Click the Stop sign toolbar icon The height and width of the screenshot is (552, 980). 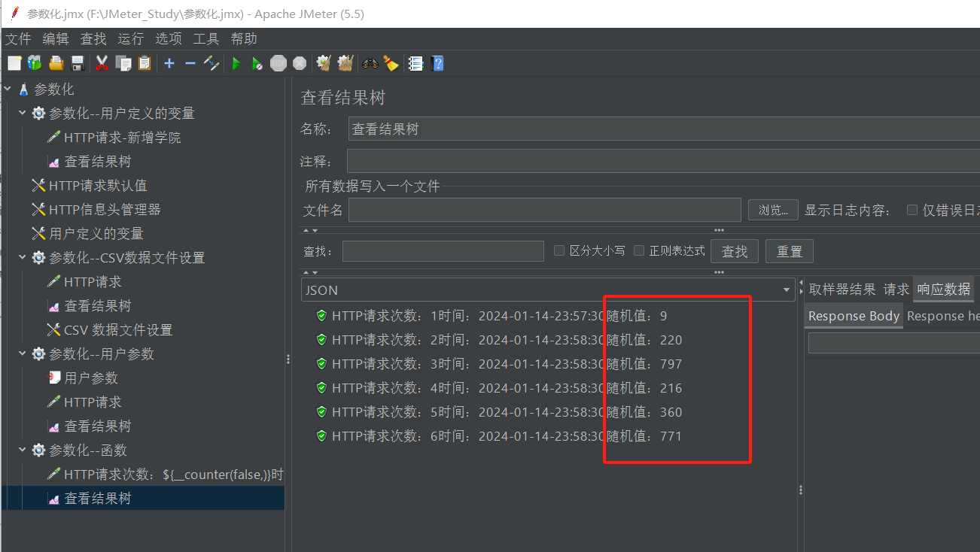pyautogui.click(x=278, y=64)
